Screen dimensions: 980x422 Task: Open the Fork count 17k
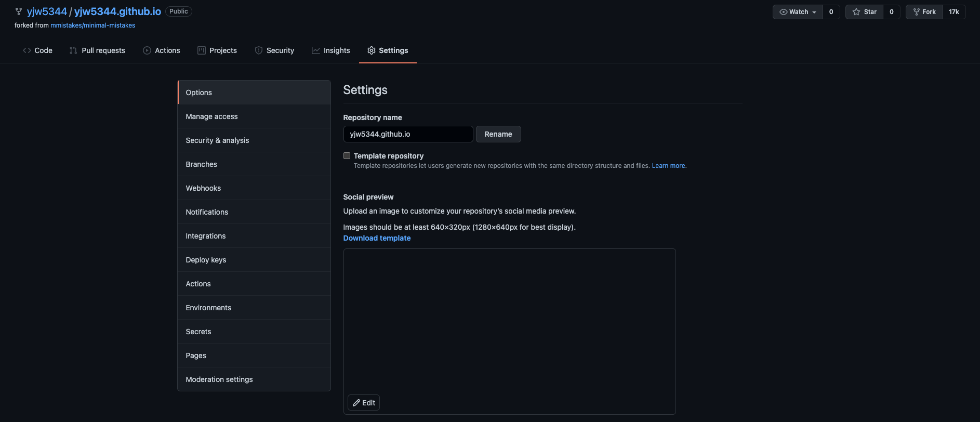coord(954,12)
